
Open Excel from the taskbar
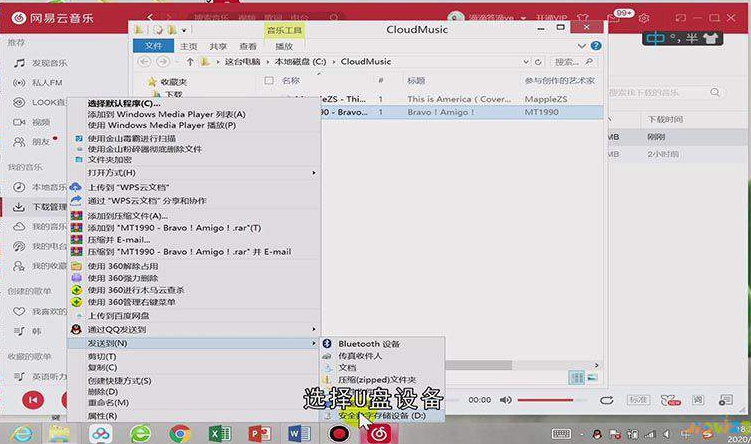coord(220,434)
